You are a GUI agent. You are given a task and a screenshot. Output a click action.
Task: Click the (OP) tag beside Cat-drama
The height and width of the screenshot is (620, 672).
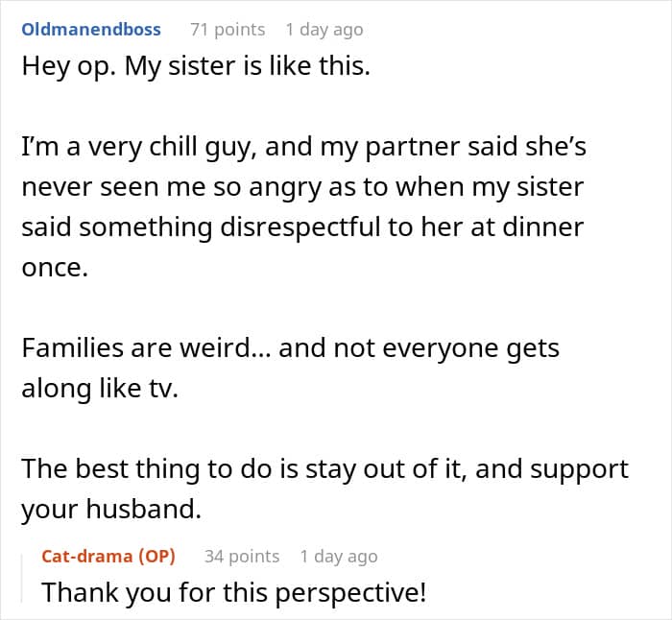pyautogui.click(x=156, y=556)
